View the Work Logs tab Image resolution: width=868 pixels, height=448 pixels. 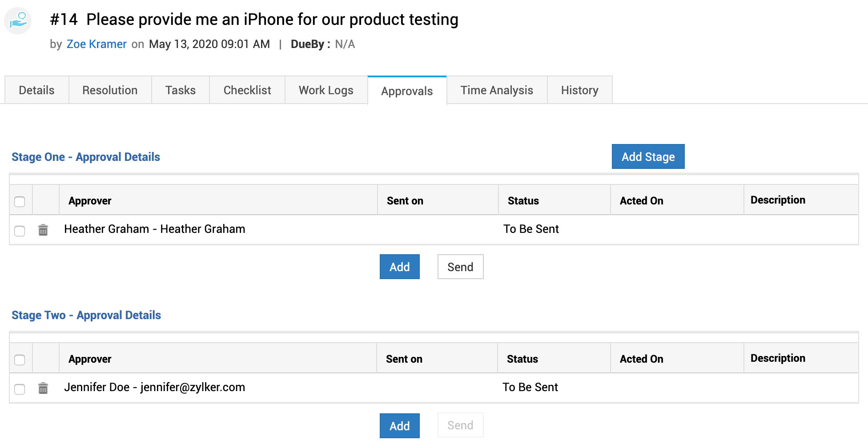tap(326, 90)
